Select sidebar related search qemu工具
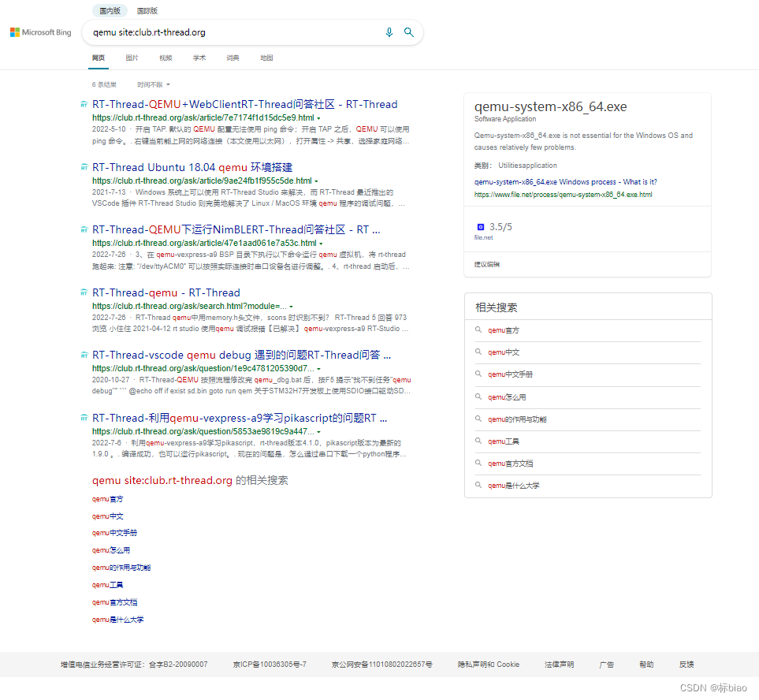The width and height of the screenshot is (759, 700). [x=504, y=441]
